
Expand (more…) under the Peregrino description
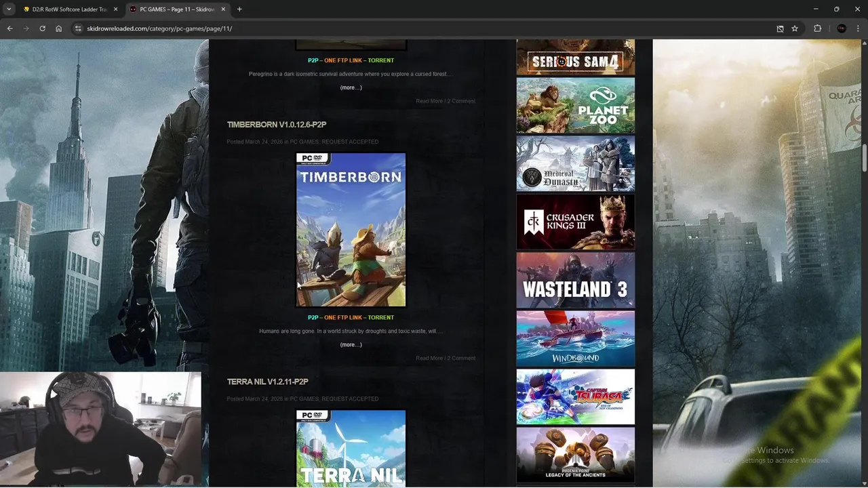coord(351,87)
